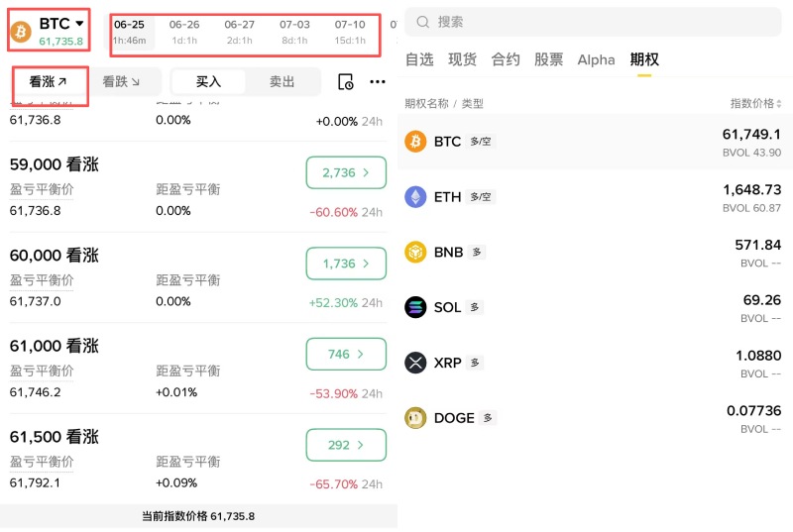This screenshot has height=532, width=793.
Task: Click the DOGE index price 0.07736
Action: tap(753, 411)
